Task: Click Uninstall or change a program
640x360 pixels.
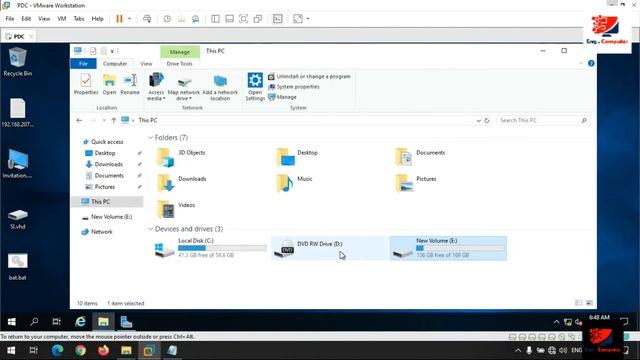Action: [309, 76]
